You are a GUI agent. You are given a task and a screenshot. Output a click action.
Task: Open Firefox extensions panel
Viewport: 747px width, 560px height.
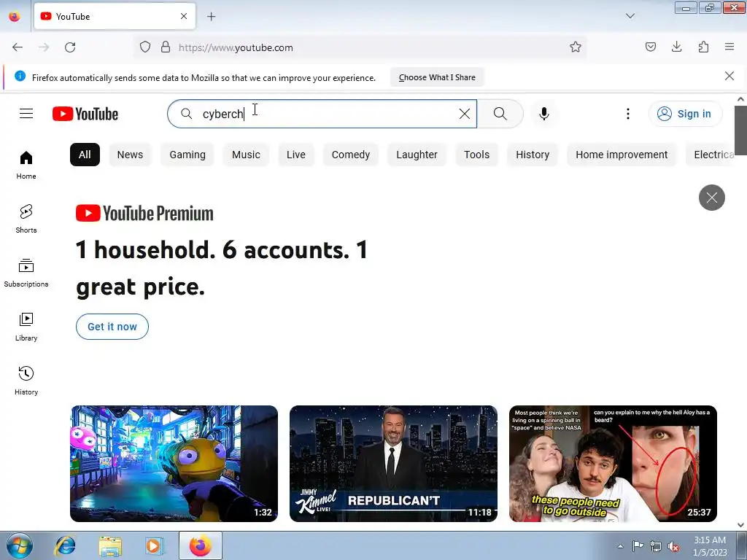point(703,47)
